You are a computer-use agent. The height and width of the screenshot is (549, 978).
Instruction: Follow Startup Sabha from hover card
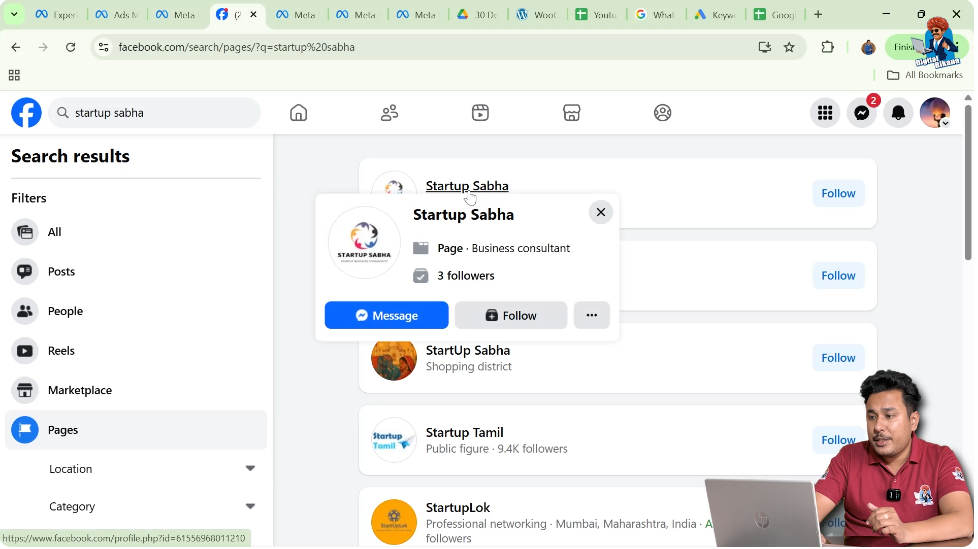[511, 315]
